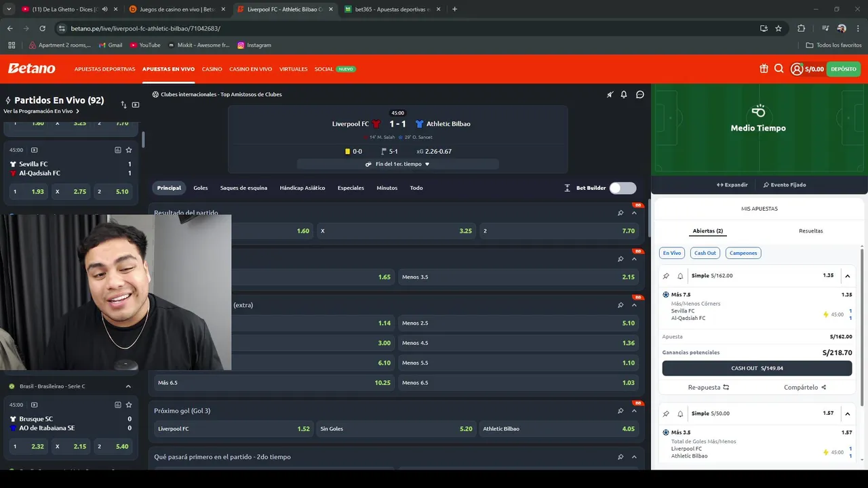Switch to the Hándicap Asiático tab
Image resolution: width=868 pixels, height=488 pixels.
tap(302, 188)
